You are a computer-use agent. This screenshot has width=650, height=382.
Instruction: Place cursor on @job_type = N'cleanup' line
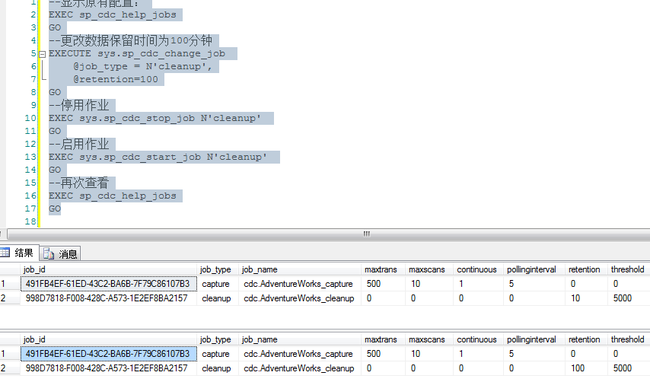tap(143, 66)
